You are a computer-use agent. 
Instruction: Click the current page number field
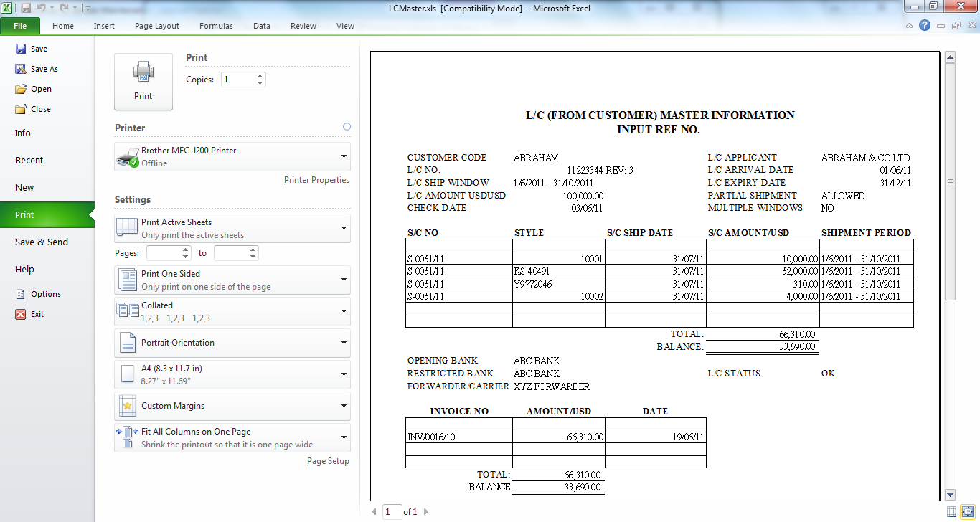coord(392,512)
